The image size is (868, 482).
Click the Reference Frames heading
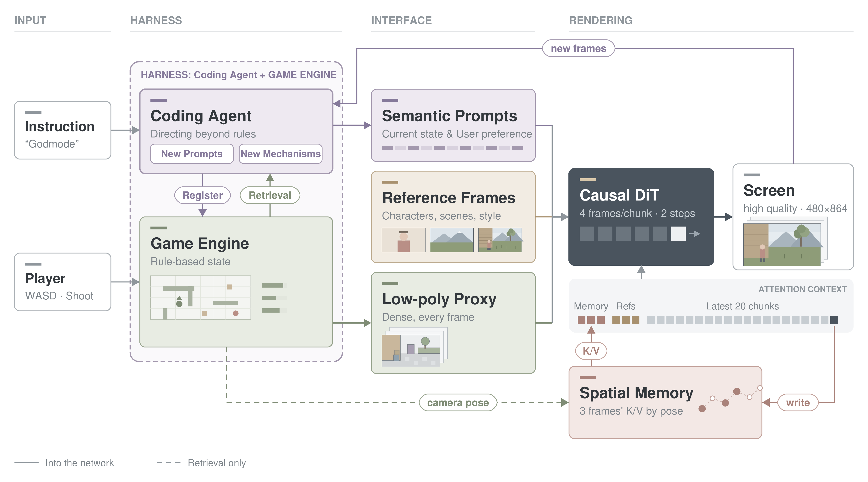(x=448, y=198)
